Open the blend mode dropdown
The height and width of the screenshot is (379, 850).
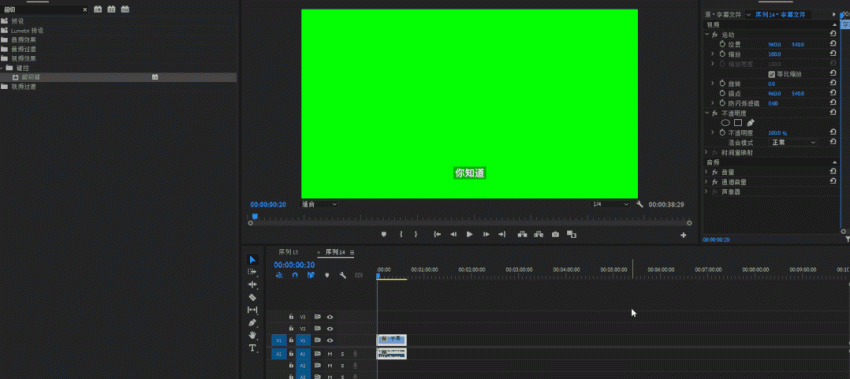click(x=793, y=142)
